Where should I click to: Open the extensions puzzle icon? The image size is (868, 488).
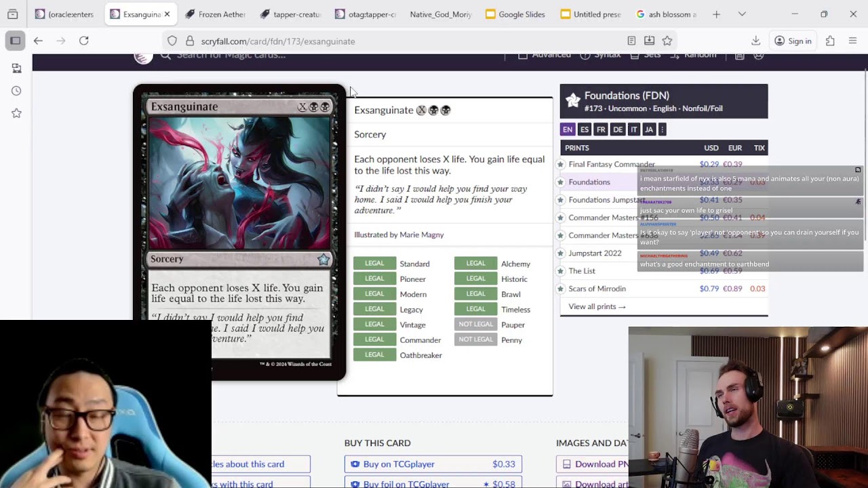(830, 41)
